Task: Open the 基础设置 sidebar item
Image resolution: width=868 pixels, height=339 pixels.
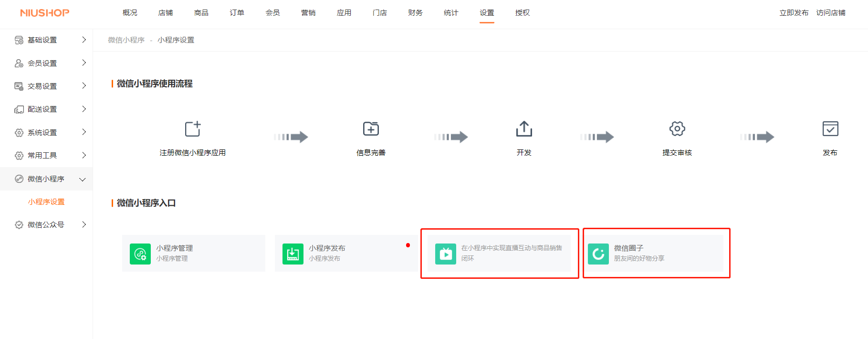Action: coord(46,40)
